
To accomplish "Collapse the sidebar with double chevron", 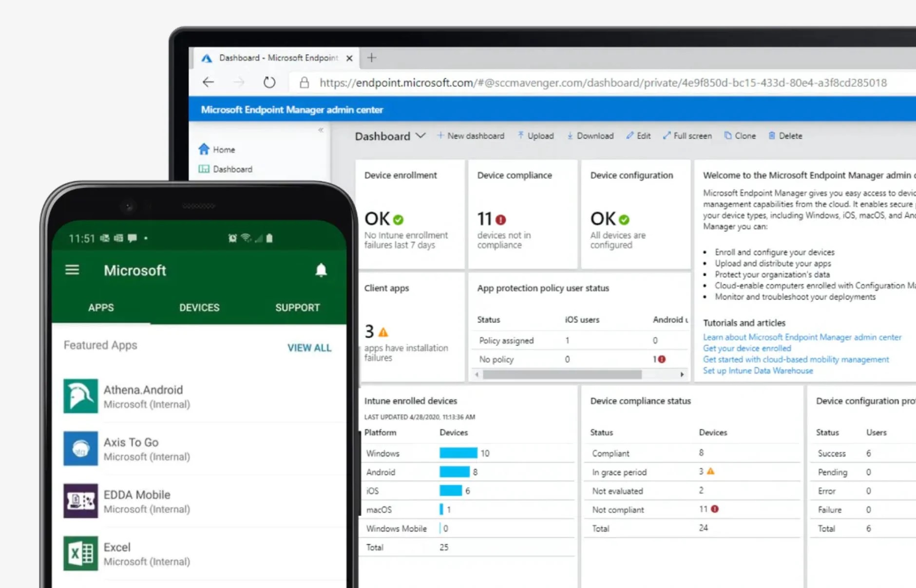I will 321,130.
